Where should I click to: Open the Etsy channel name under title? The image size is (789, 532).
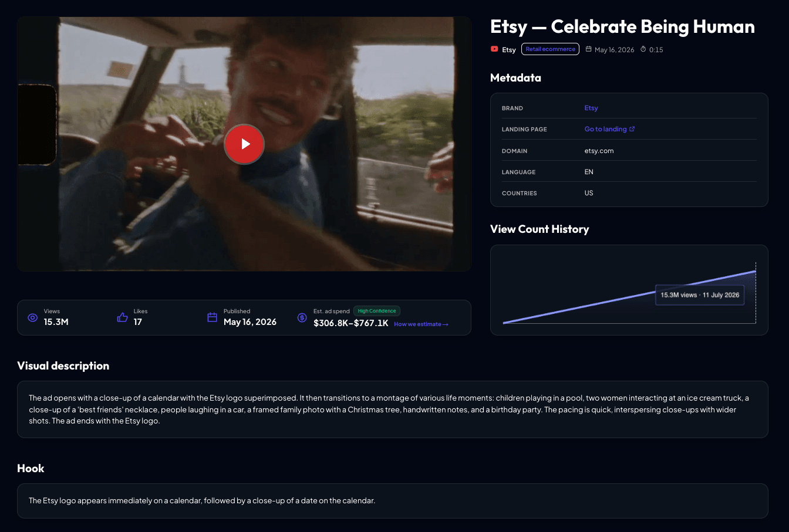[509, 50]
